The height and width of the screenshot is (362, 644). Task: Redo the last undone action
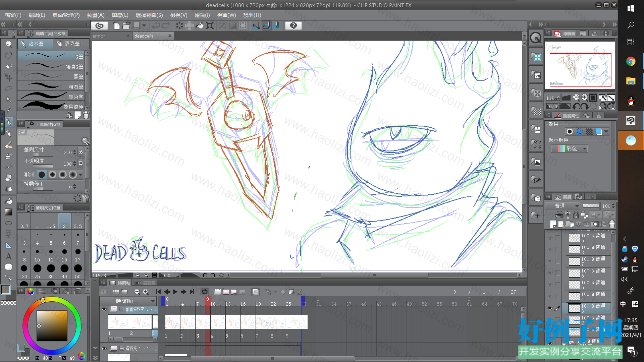tap(166, 25)
